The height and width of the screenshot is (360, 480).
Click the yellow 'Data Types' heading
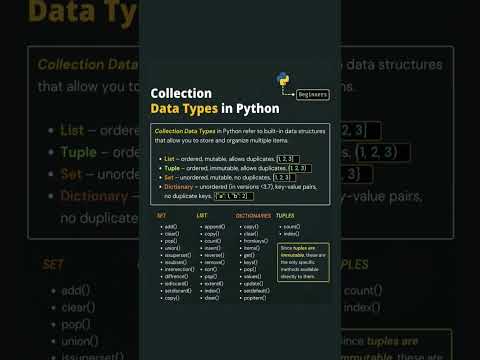184,109
